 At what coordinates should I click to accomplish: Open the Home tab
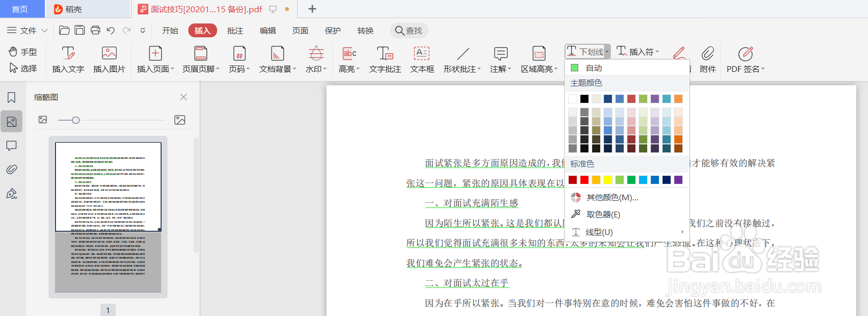click(x=22, y=9)
